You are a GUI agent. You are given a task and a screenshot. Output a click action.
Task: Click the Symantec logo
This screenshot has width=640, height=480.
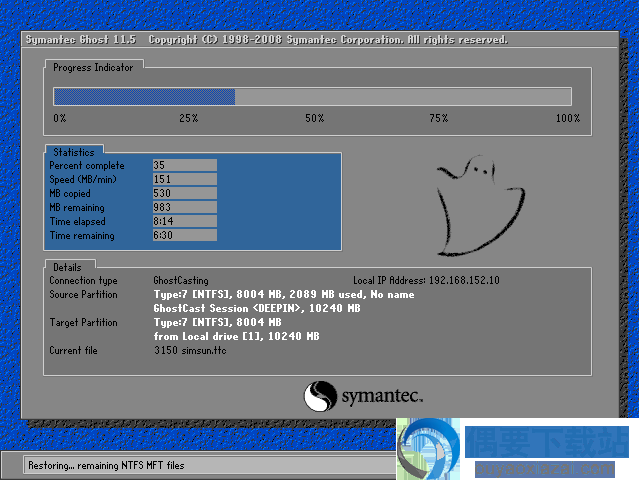(363, 396)
